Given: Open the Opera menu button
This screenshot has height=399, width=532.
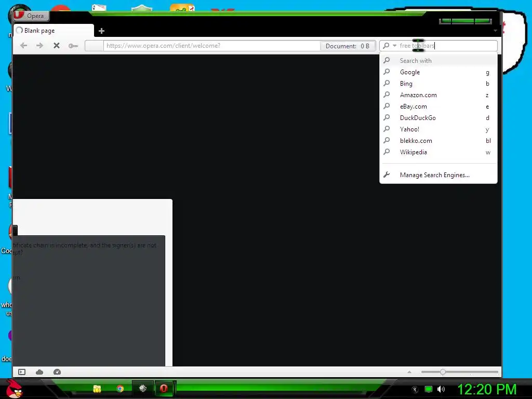Looking at the screenshot, I should 31,16.
